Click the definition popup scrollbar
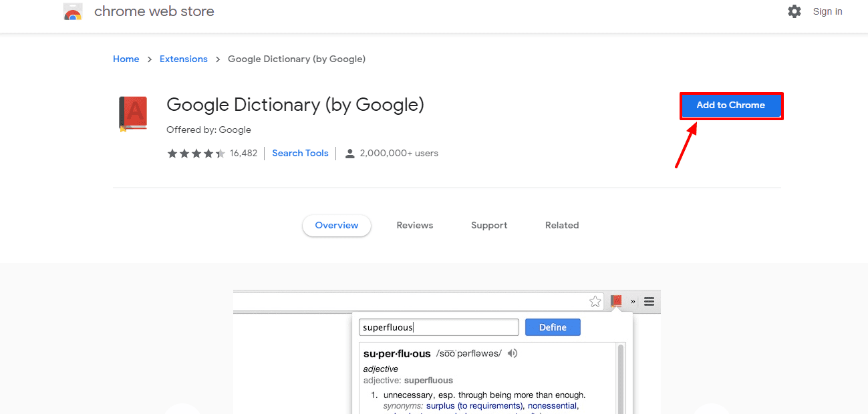The image size is (868, 414). (621, 378)
